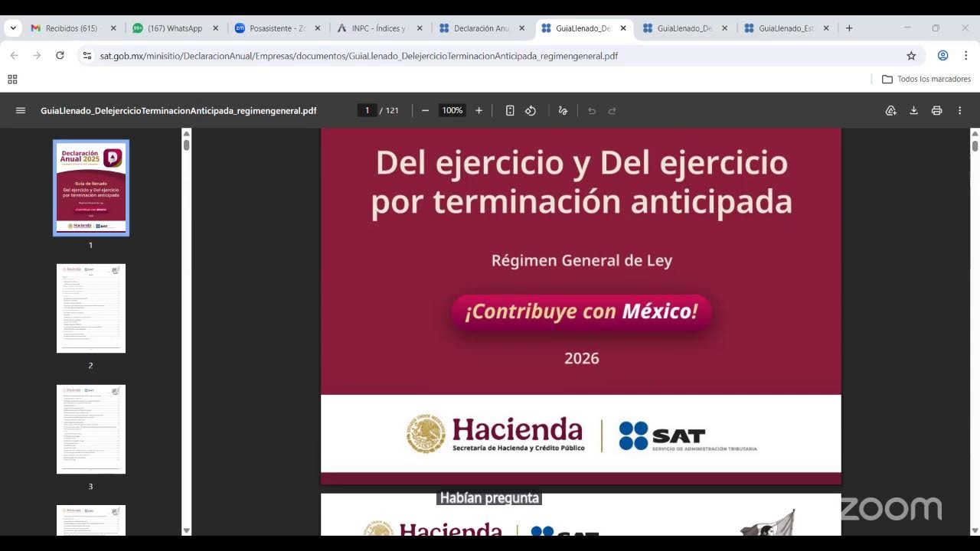980x551 pixels.
Task: Open the Chrome profile icon
Action: 943,56
